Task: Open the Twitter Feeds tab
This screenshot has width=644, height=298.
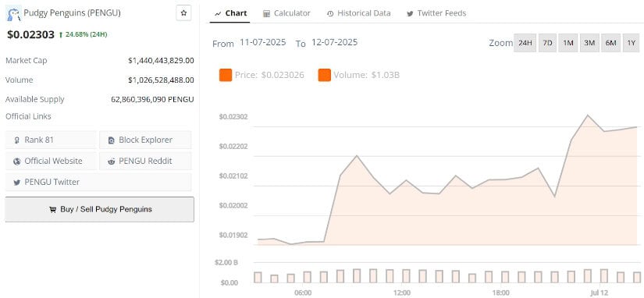Action: click(x=436, y=13)
